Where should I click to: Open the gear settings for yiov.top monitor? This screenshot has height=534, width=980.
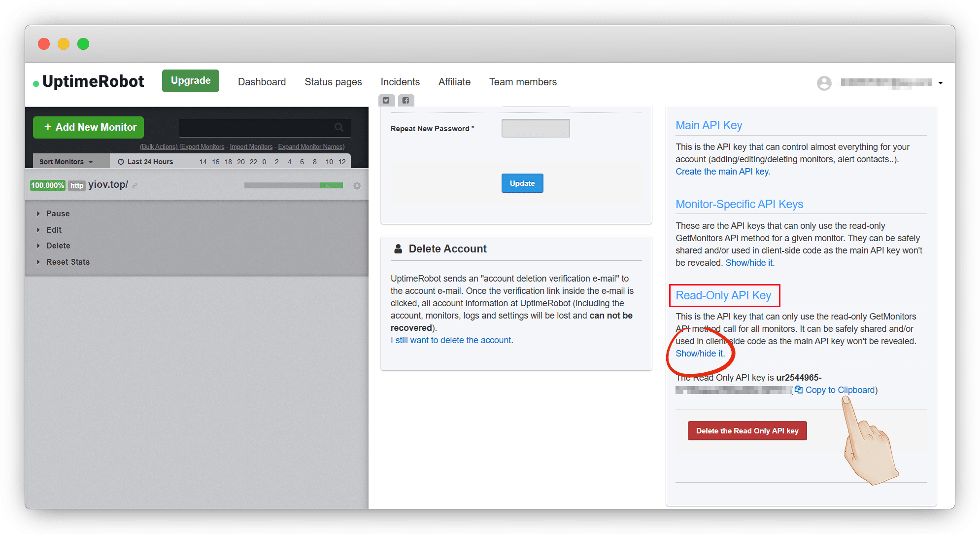[x=357, y=186]
